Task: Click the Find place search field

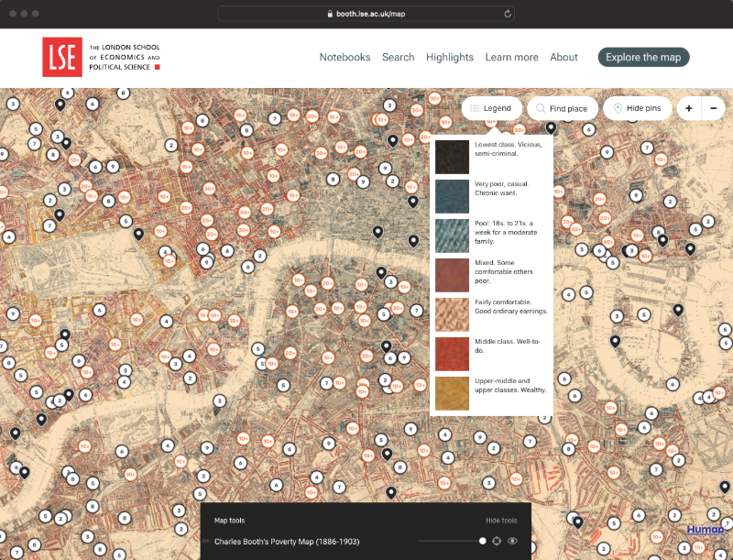Action: coord(563,108)
